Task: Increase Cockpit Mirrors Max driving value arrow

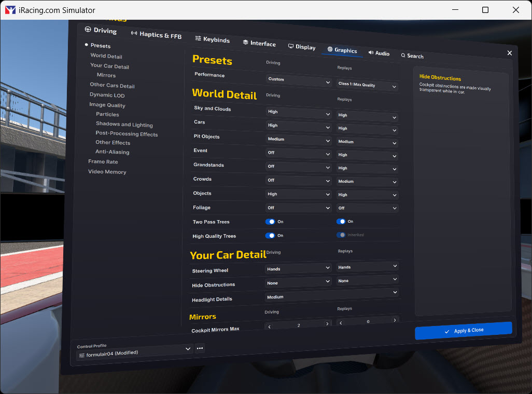Action: pyautogui.click(x=327, y=324)
